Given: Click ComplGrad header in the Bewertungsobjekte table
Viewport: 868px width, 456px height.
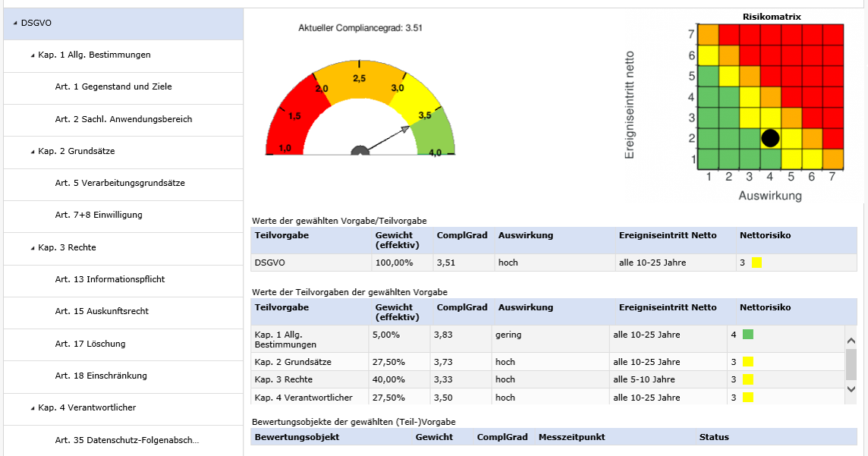Looking at the screenshot, I should click(502, 437).
